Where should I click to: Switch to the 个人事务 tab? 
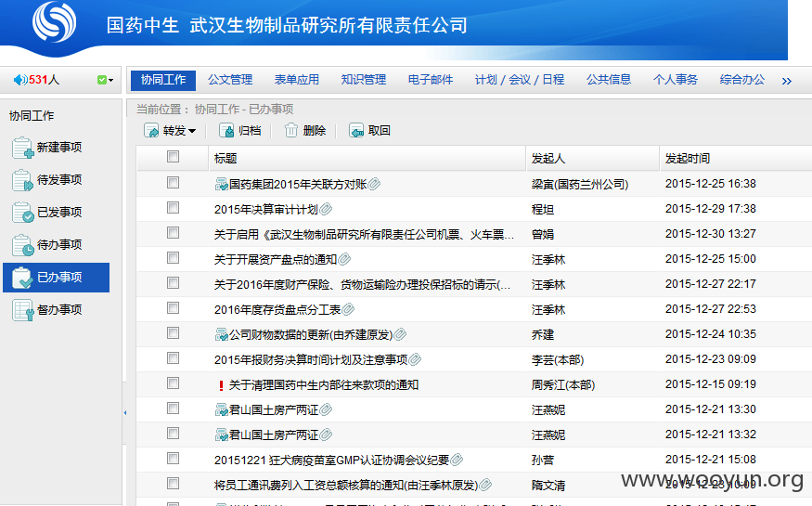pos(676,80)
